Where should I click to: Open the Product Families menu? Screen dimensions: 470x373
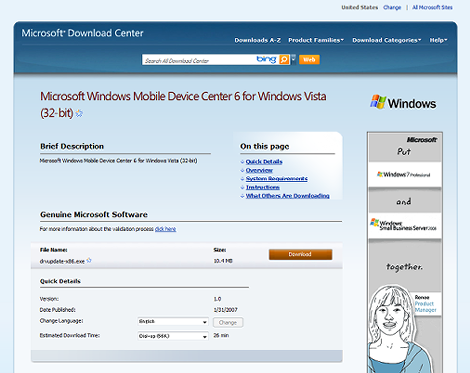tap(316, 40)
